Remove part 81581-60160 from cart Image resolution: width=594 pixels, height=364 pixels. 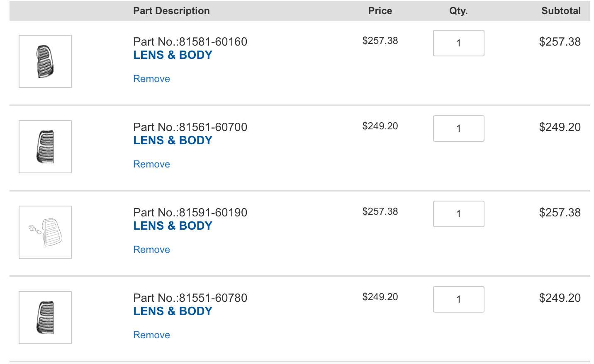(151, 79)
